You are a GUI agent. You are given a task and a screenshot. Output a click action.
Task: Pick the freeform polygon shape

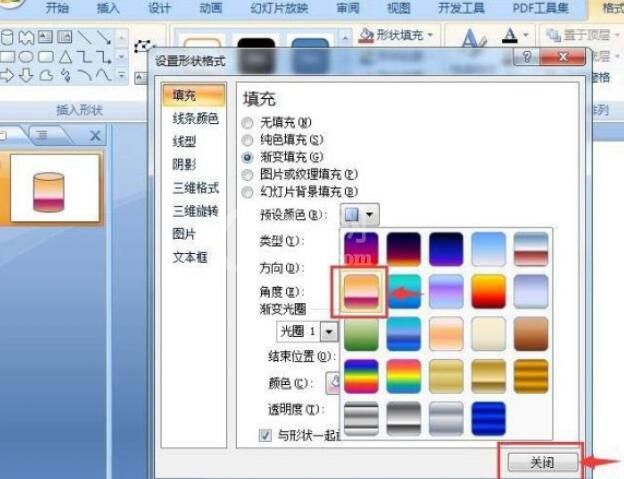coord(46,75)
